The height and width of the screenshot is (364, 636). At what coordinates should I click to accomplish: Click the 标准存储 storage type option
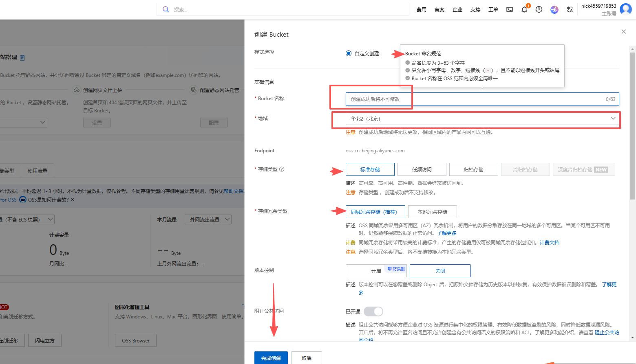pos(370,169)
